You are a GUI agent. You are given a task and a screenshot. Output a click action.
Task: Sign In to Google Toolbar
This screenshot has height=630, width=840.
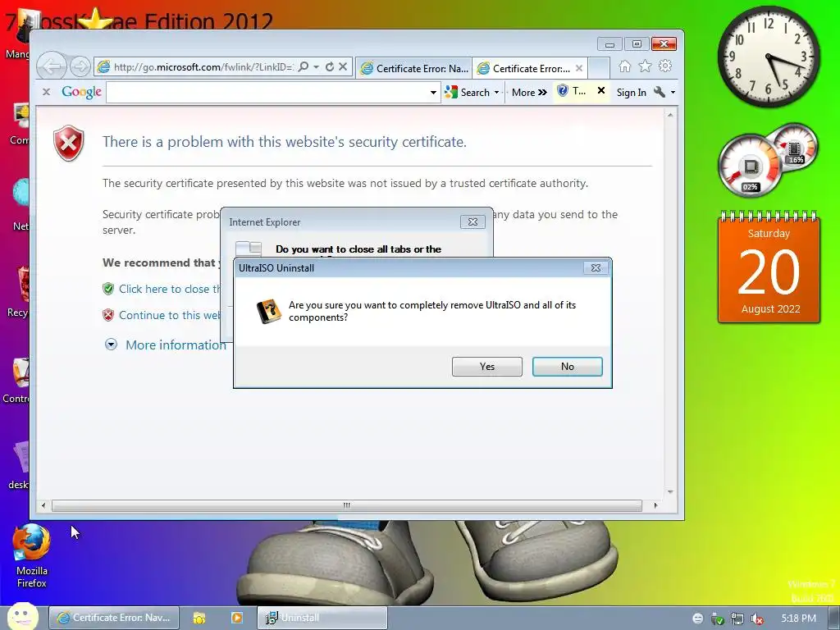point(631,92)
